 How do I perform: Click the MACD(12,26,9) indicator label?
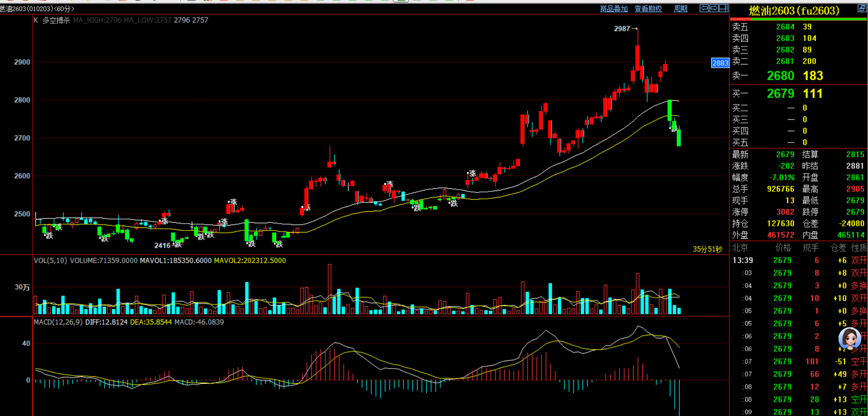58,322
